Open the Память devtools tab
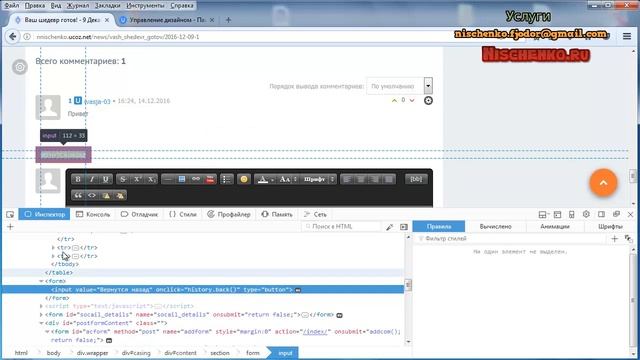This screenshot has width=640, height=360. point(277,214)
